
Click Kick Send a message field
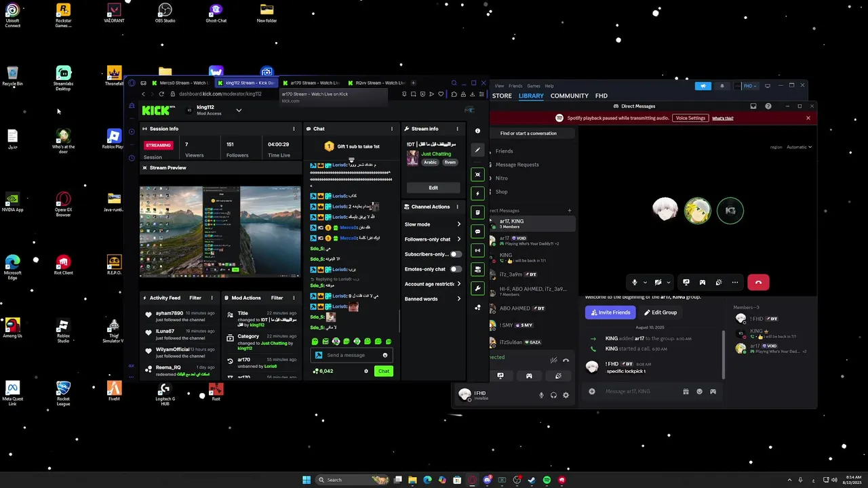[x=351, y=355]
